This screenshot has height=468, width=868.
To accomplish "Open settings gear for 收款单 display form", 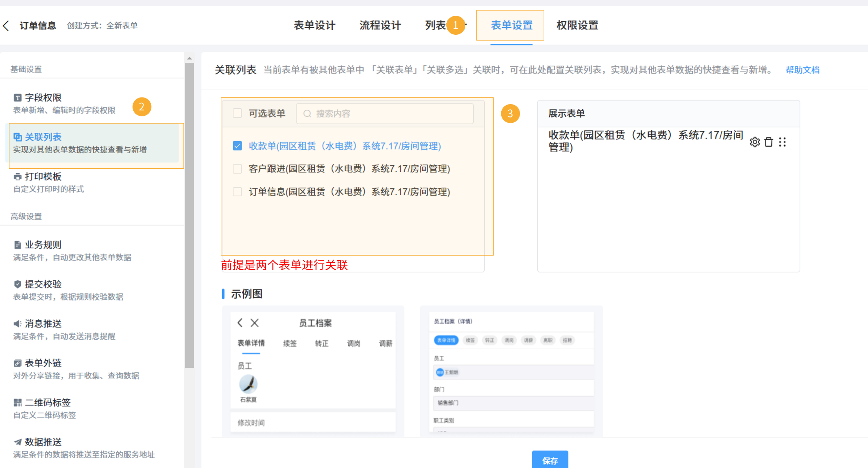I will 754,142.
